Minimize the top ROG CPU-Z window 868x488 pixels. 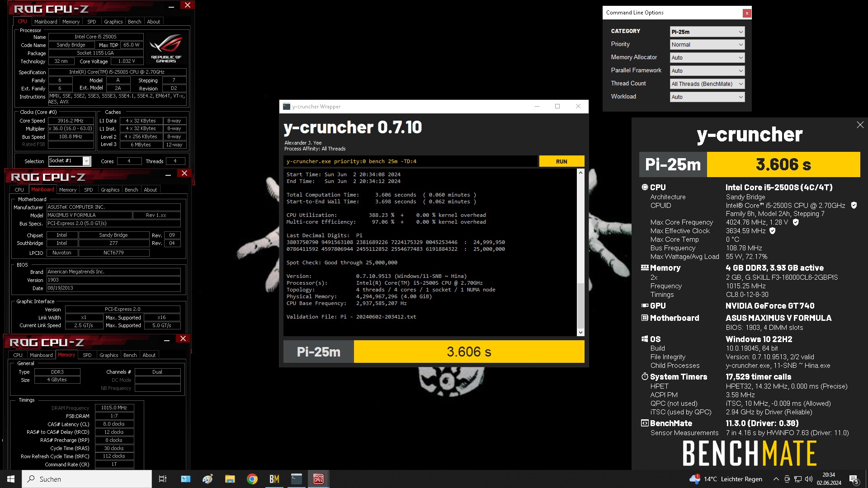[171, 7]
